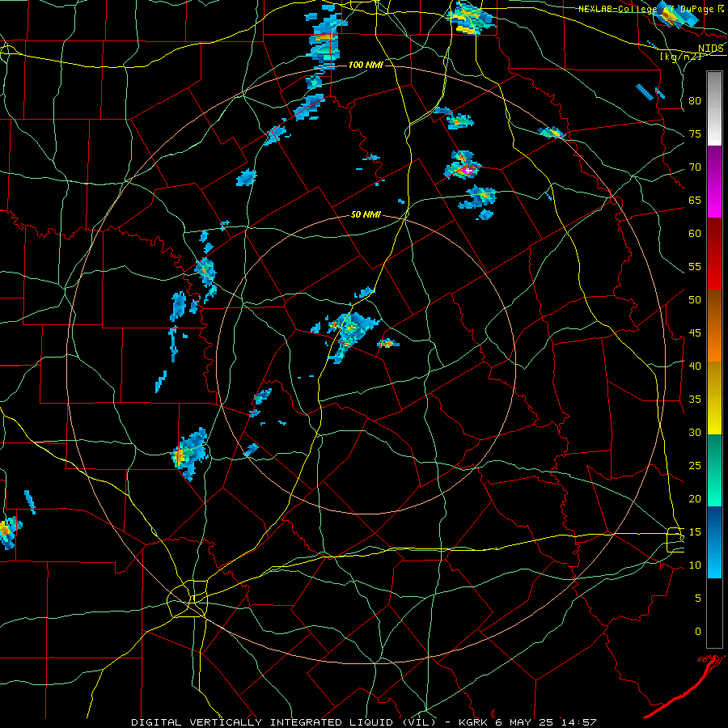728x728 pixels.
Task: Click the 60 value on the color scale
Action: point(695,234)
